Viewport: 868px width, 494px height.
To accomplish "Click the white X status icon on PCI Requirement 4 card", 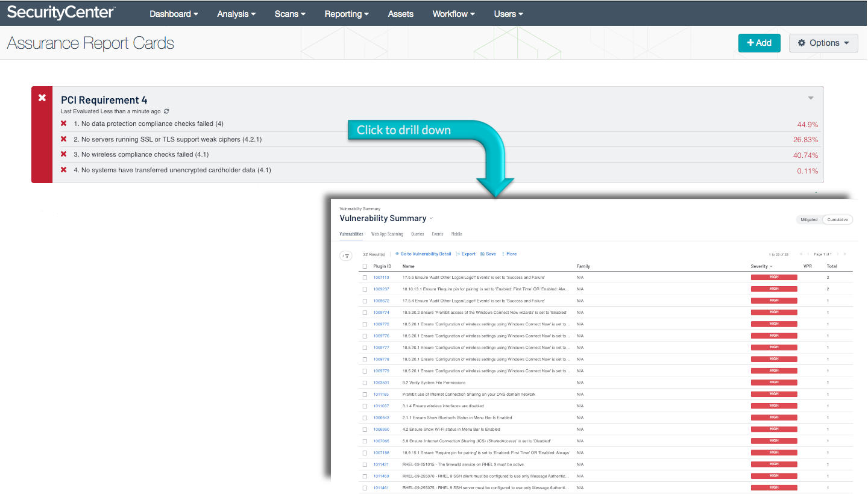I will pos(42,98).
